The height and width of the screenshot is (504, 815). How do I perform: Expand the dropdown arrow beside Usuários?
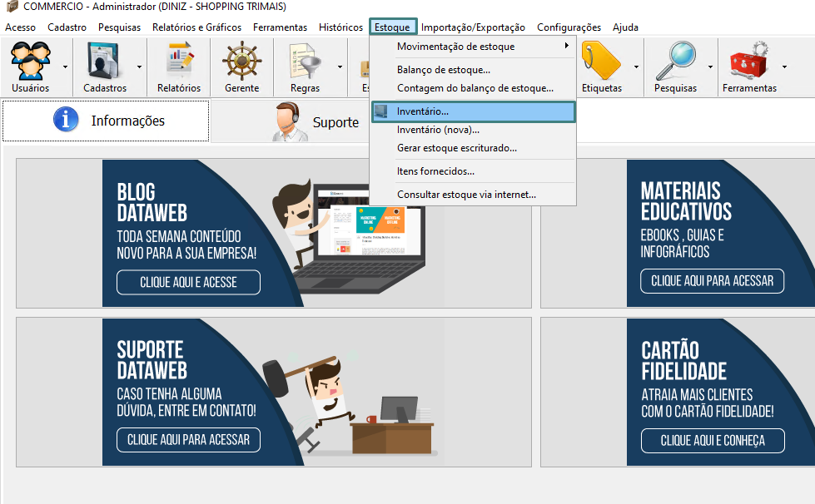(65, 67)
